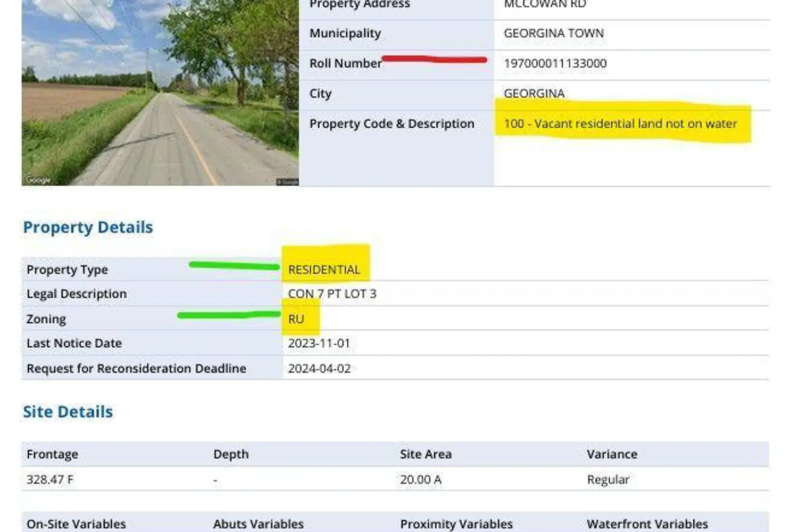Screen dimensions: 798x532
Task: Click the Variance value Regular
Action: click(x=608, y=479)
